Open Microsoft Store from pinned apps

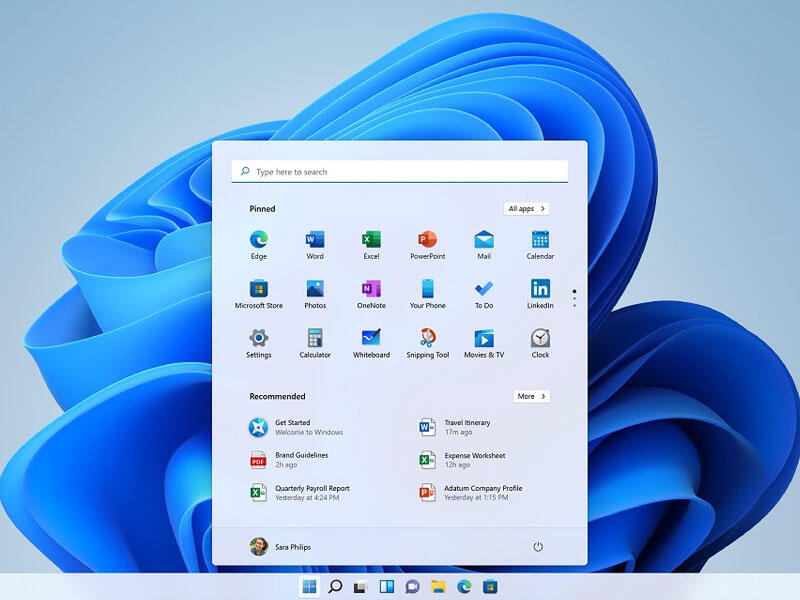click(x=259, y=294)
